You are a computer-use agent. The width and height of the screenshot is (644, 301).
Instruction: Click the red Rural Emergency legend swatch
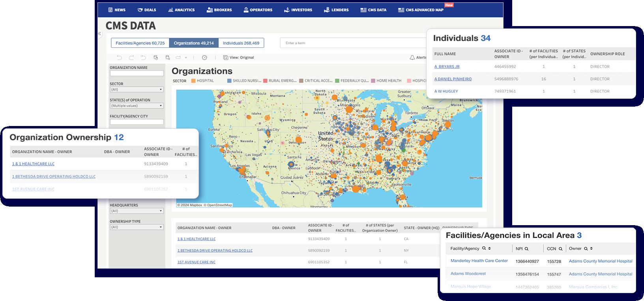tap(266, 81)
